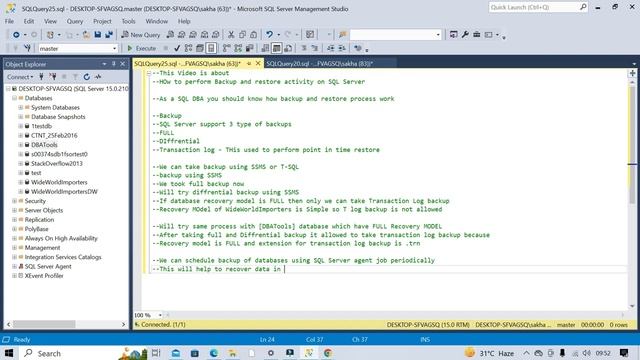The width and height of the screenshot is (640, 360).
Task: Click the Open File toolbar icon
Action: 86,35
